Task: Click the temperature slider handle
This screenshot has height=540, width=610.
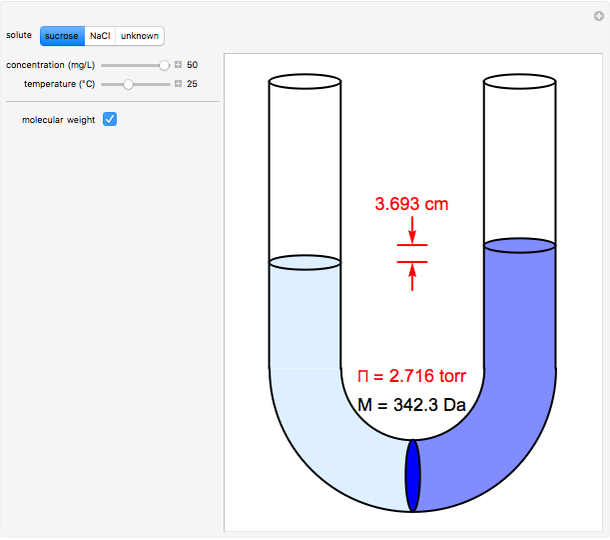Action: tap(128, 84)
